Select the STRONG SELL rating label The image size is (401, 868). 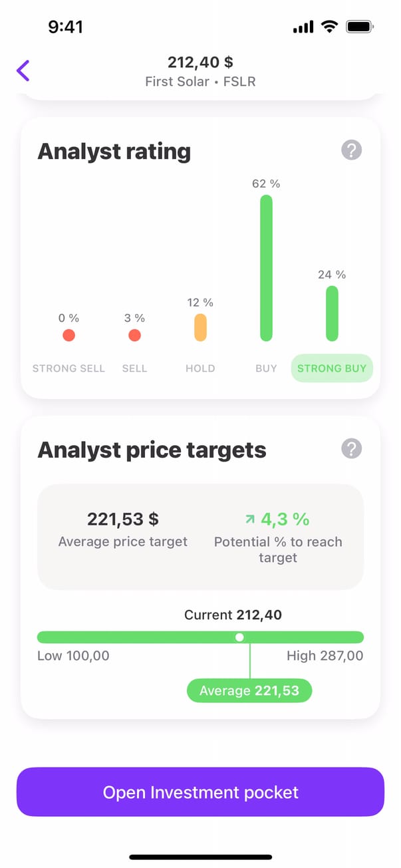68,368
